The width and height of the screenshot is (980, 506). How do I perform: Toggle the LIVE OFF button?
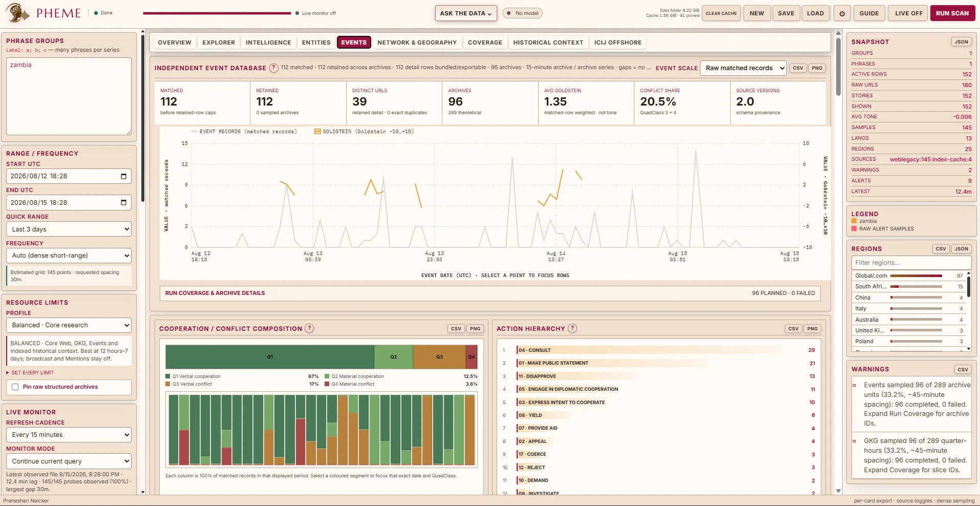point(909,14)
